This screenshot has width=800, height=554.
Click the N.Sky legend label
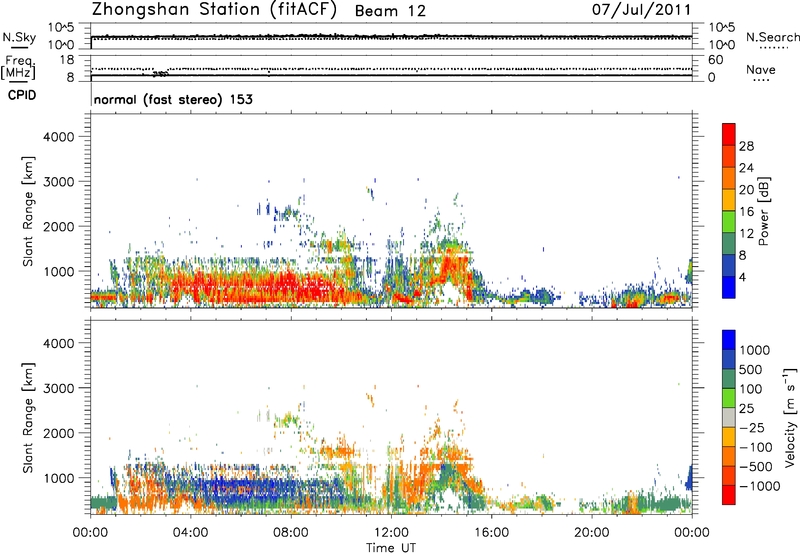pos(19,37)
